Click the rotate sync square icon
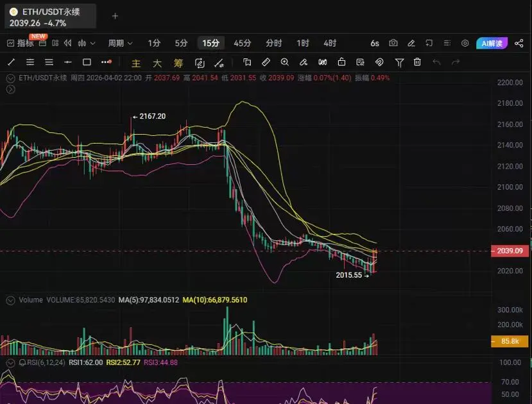This screenshot has width=532, height=404. click(x=200, y=63)
